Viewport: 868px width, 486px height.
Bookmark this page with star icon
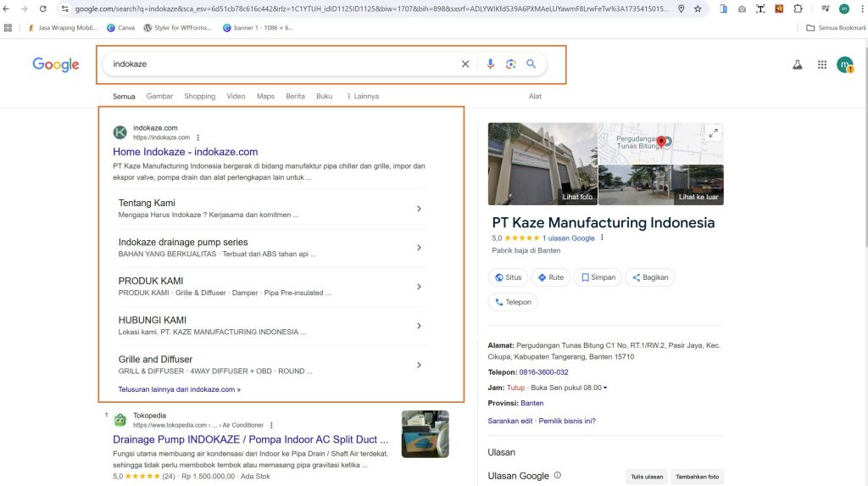pos(698,8)
